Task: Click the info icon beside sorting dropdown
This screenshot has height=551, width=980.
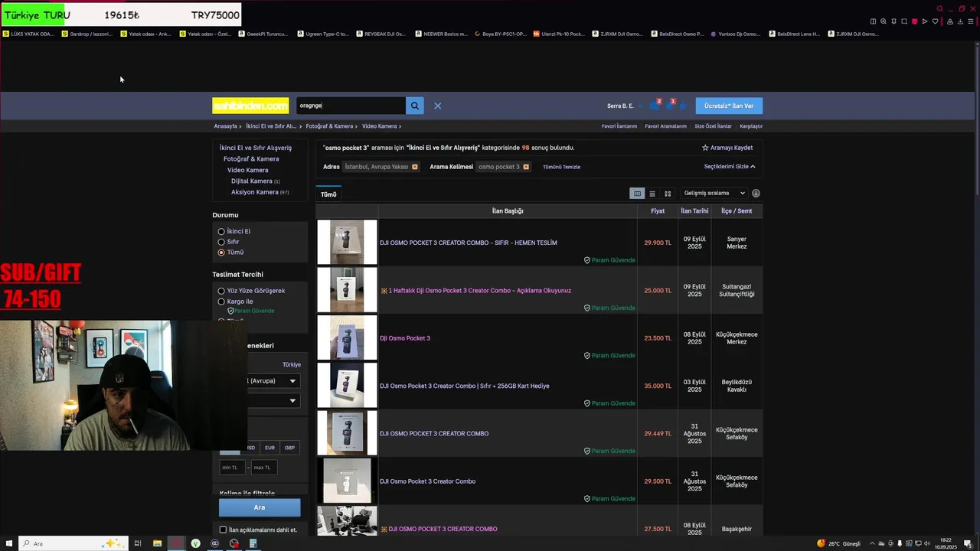Action: [756, 194]
